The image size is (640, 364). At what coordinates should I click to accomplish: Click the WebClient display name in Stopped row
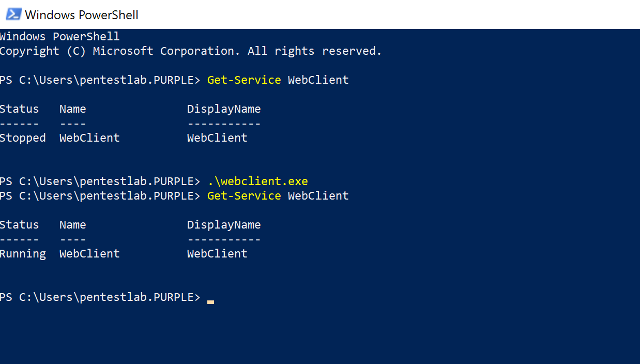[x=217, y=138]
